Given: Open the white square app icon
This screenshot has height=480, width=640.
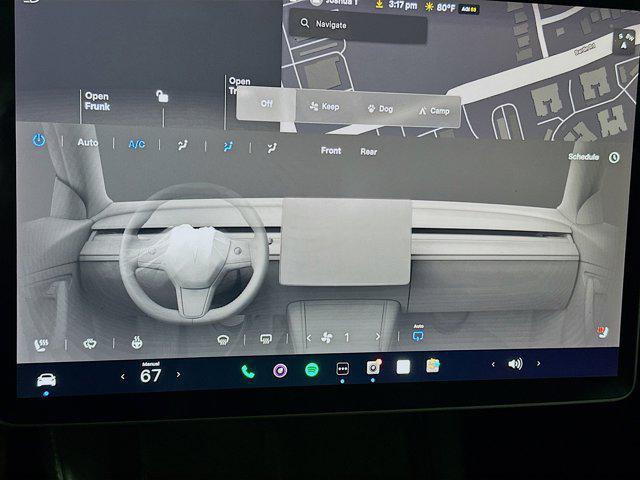Looking at the screenshot, I should point(403,367).
